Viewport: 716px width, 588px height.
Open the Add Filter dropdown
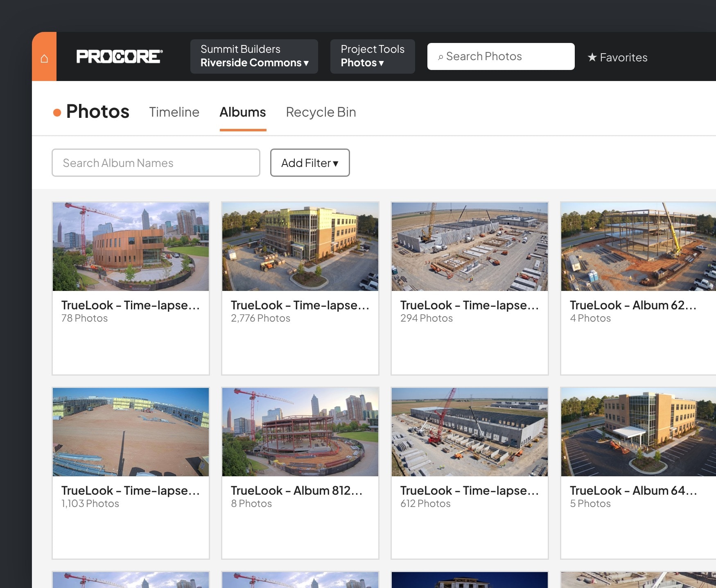310,163
